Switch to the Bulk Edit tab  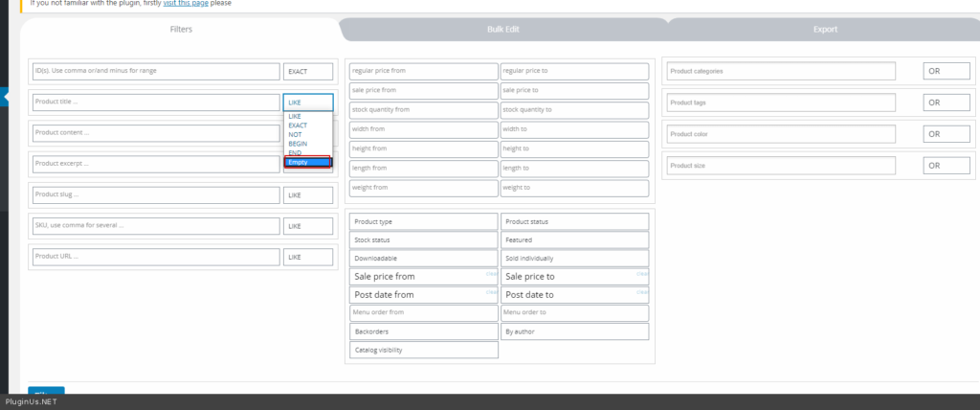pyautogui.click(x=503, y=30)
